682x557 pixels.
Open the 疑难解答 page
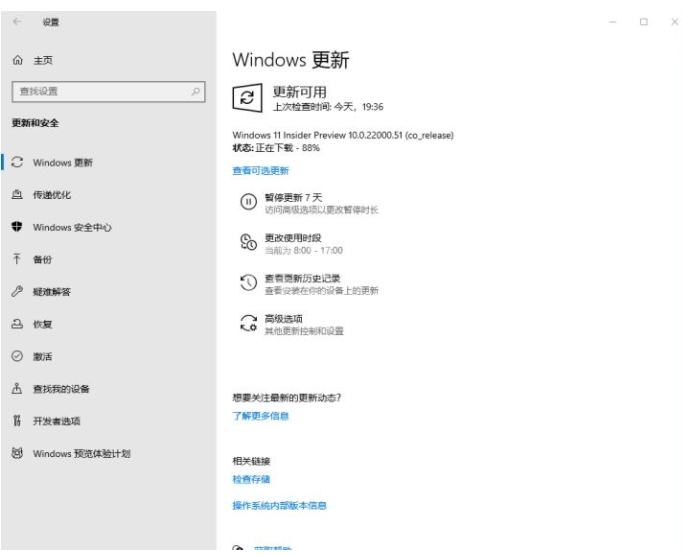pyautogui.click(x=52, y=292)
